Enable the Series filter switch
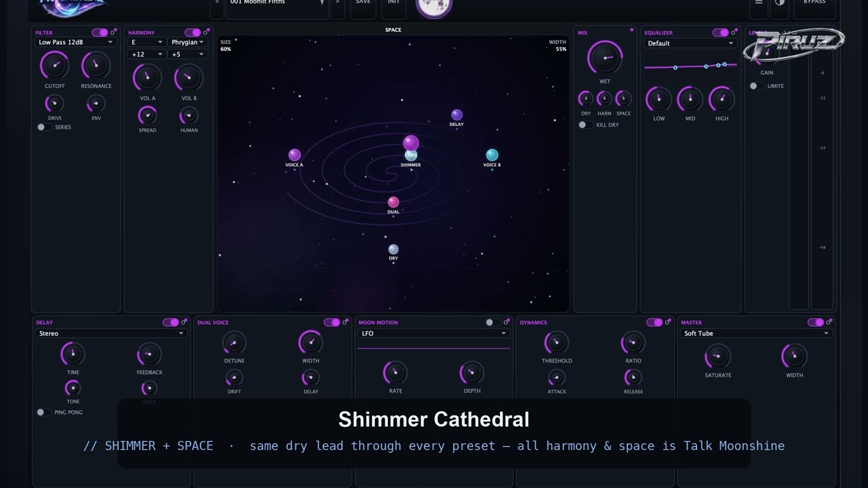 (x=44, y=127)
